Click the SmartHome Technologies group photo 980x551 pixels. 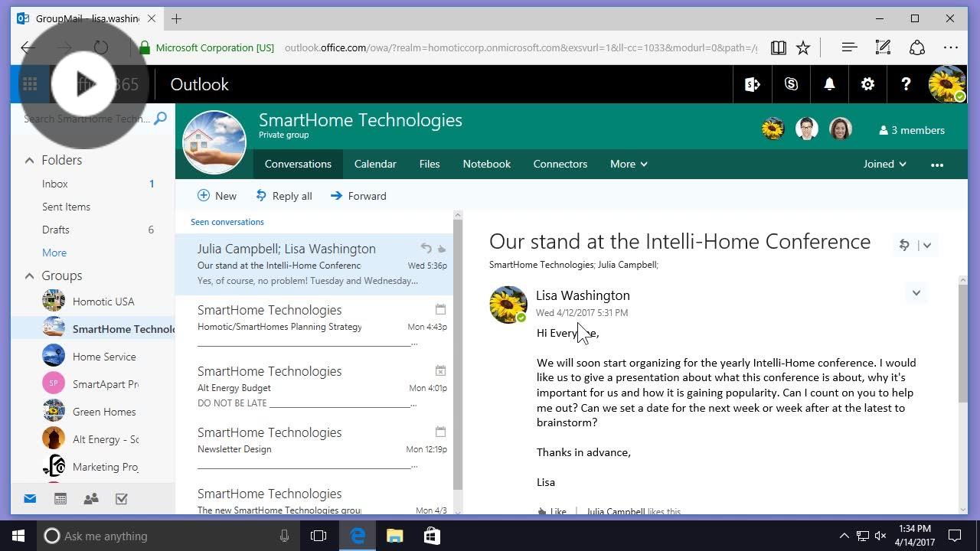(214, 142)
